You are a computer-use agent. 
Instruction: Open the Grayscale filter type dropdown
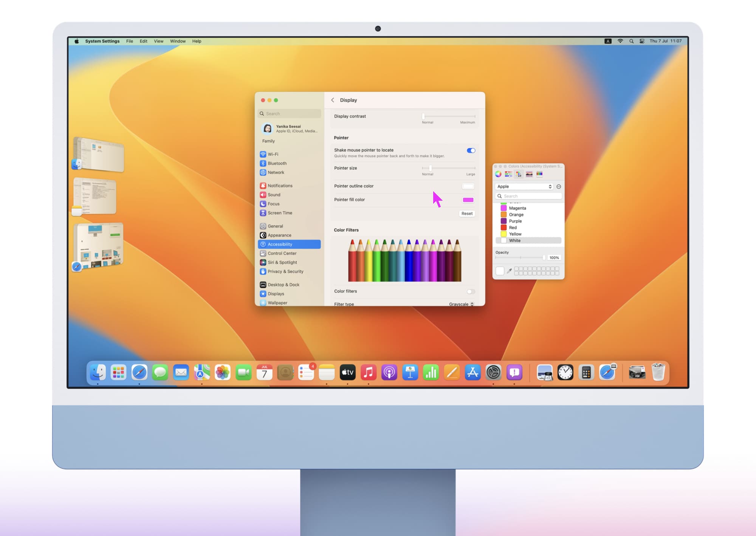coord(461,304)
